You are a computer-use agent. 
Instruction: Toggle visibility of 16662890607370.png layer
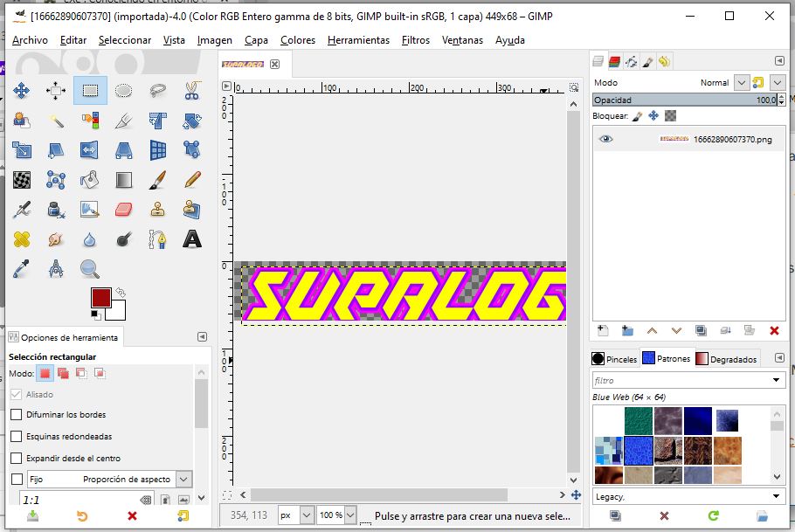[606, 139]
